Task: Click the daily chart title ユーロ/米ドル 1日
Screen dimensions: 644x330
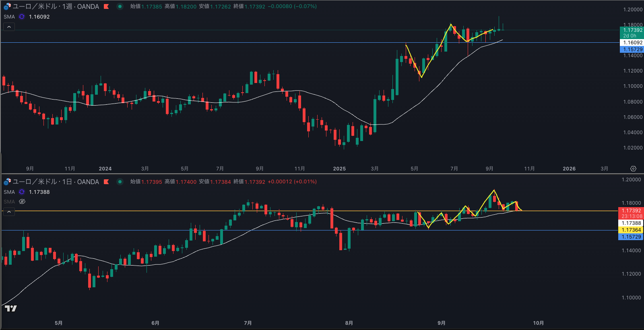Action: tap(56, 182)
